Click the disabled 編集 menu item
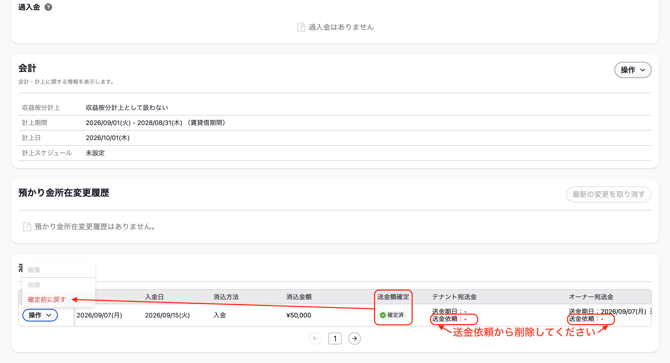Image resolution: width=670 pixels, height=363 pixels. click(34, 270)
